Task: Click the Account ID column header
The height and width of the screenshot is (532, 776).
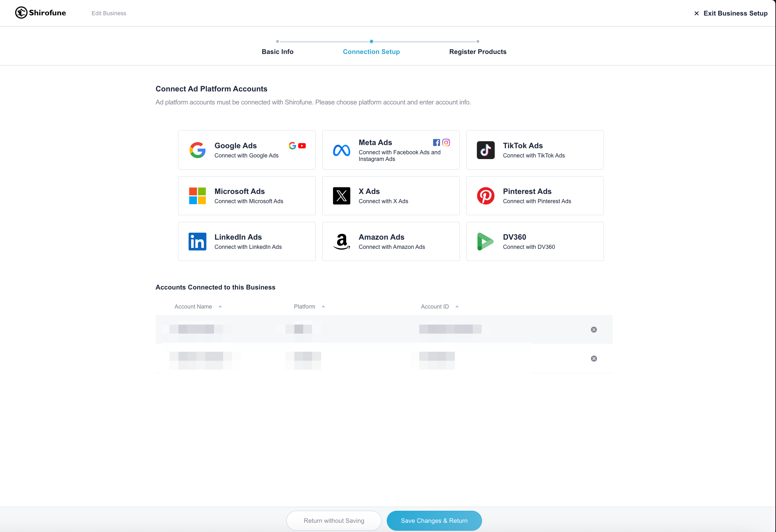Action: 435,306
